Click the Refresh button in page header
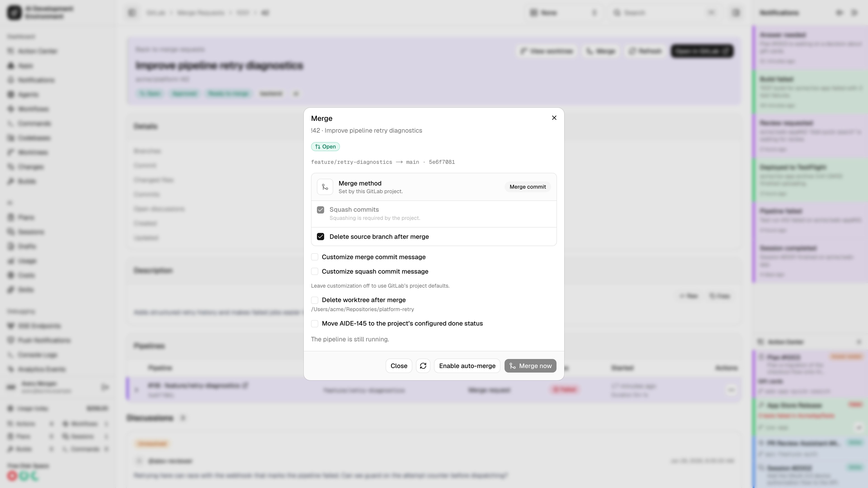Image resolution: width=868 pixels, height=488 pixels. coord(645,51)
